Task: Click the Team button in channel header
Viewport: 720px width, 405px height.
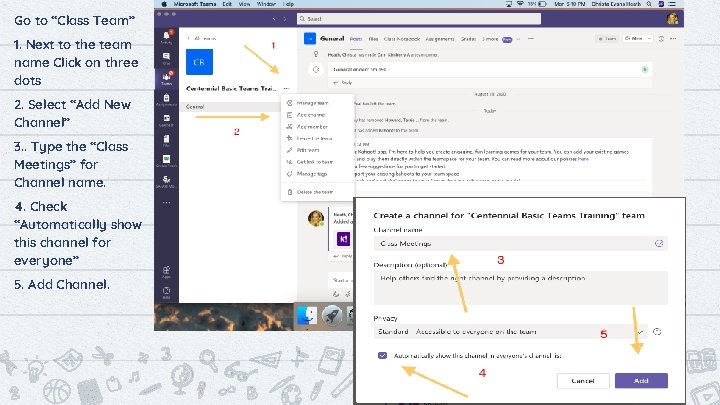Action: 607,39
